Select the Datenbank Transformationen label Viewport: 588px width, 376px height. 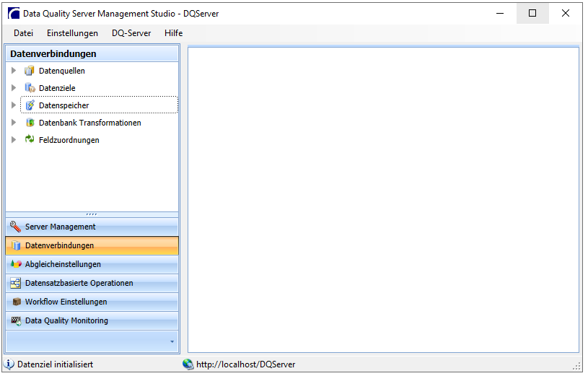(90, 123)
